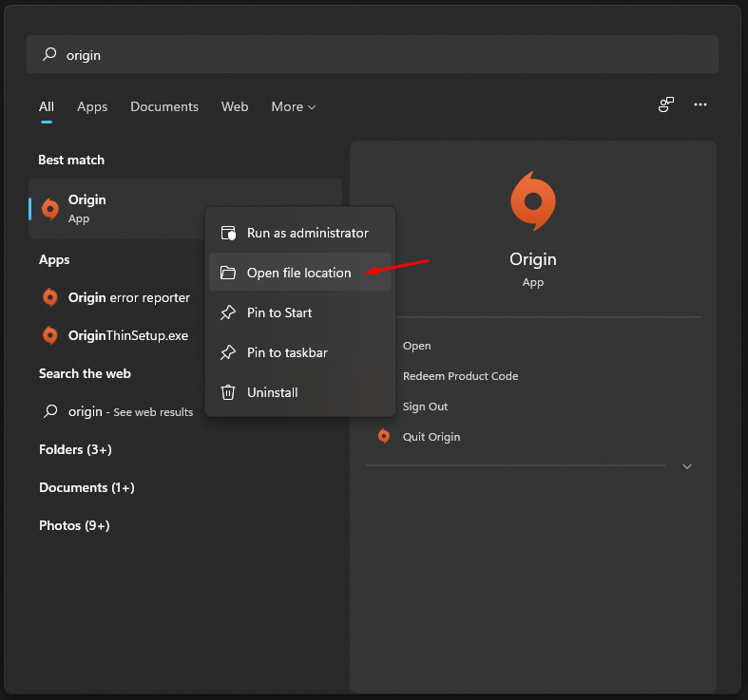The image size is (748, 700).
Task: Select the Origin App best match result
Action: pyautogui.click(x=185, y=209)
